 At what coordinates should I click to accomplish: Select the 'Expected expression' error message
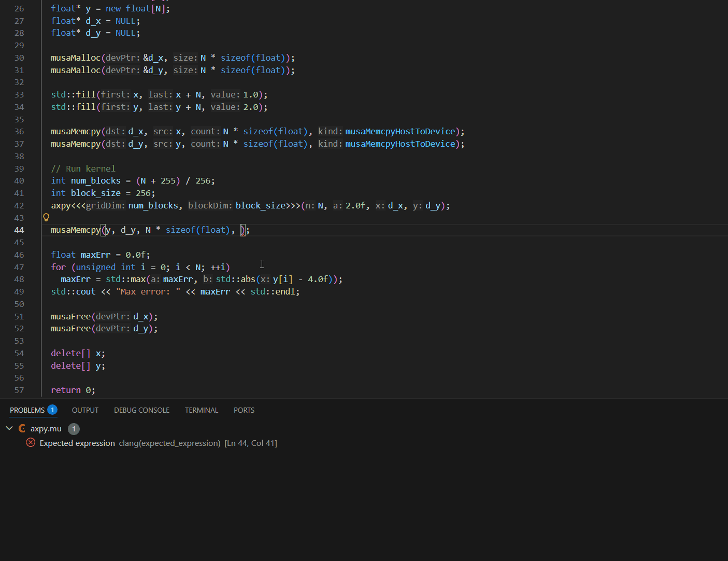(x=77, y=443)
